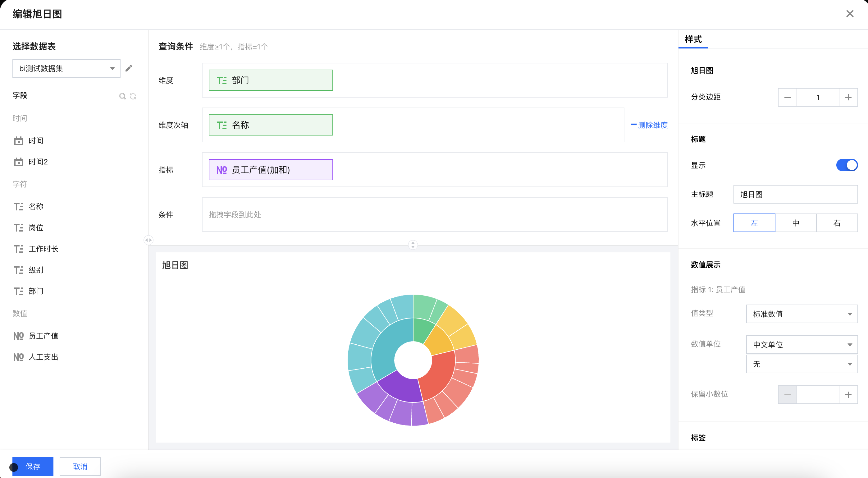Click the pencil edit dataset icon
Viewport: 868px width, 478px height.
pyautogui.click(x=129, y=68)
